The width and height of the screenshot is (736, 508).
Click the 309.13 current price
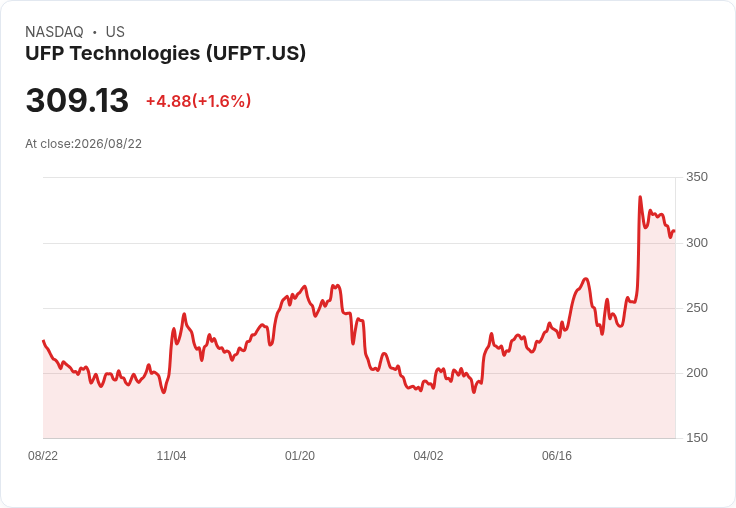tap(77, 100)
